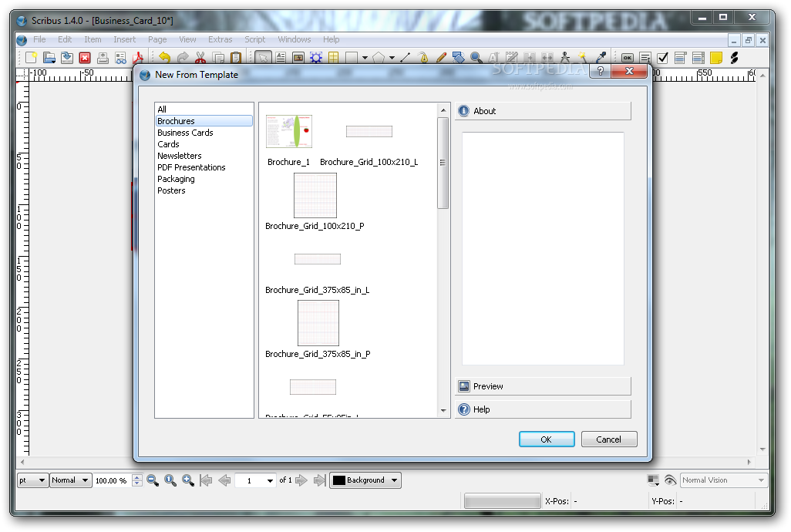Click the Open document icon
The height and width of the screenshot is (532, 791).
click(x=49, y=58)
